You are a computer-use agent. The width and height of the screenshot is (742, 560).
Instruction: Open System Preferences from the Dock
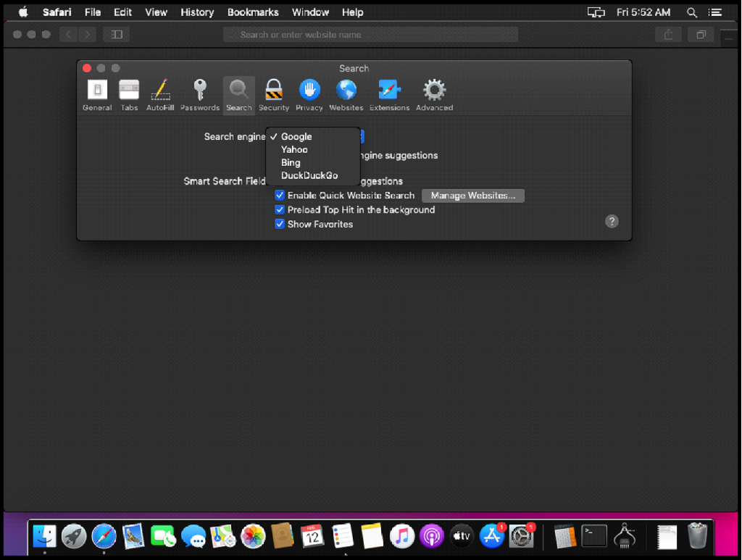coord(522,536)
